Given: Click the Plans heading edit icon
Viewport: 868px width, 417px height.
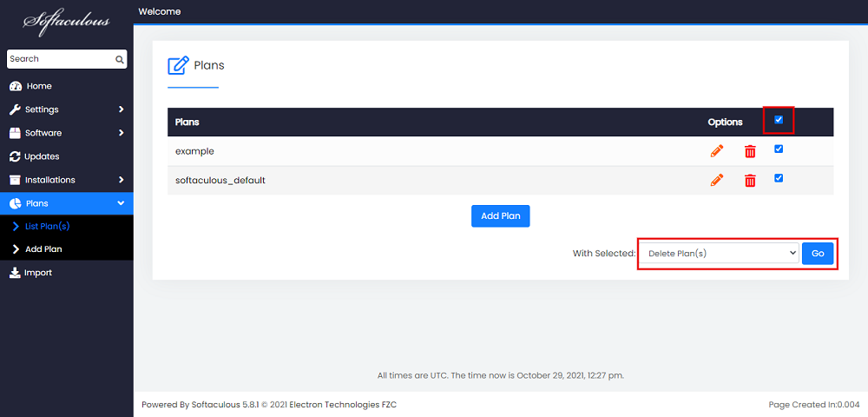Looking at the screenshot, I should 178,65.
